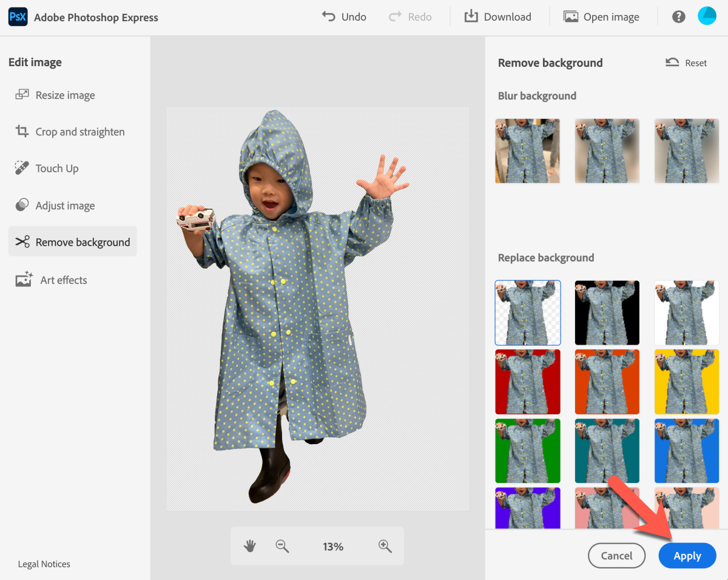The height and width of the screenshot is (580, 728).
Task: Open the Adjust image panel
Action: coord(65,206)
